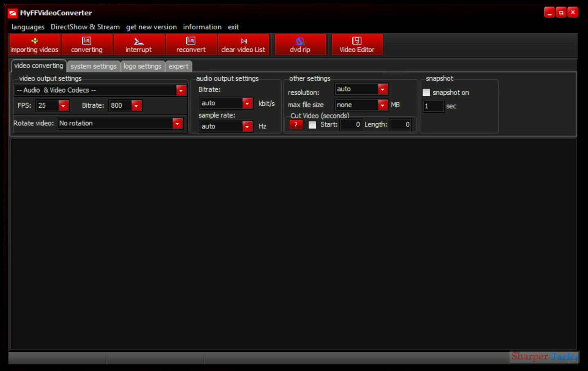The height and width of the screenshot is (371, 588).
Task: Maximize the MyFFVideoConverter window
Action: pyautogui.click(x=561, y=13)
